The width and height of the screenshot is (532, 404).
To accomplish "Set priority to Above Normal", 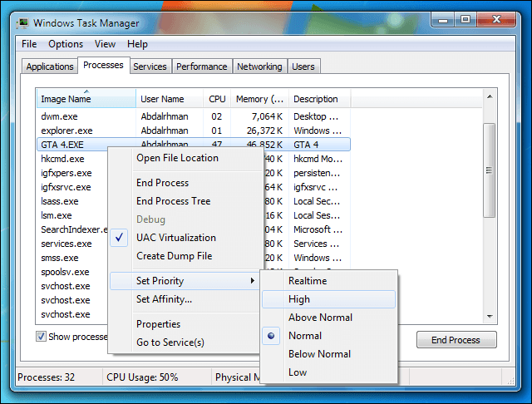I will click(329, 318).
